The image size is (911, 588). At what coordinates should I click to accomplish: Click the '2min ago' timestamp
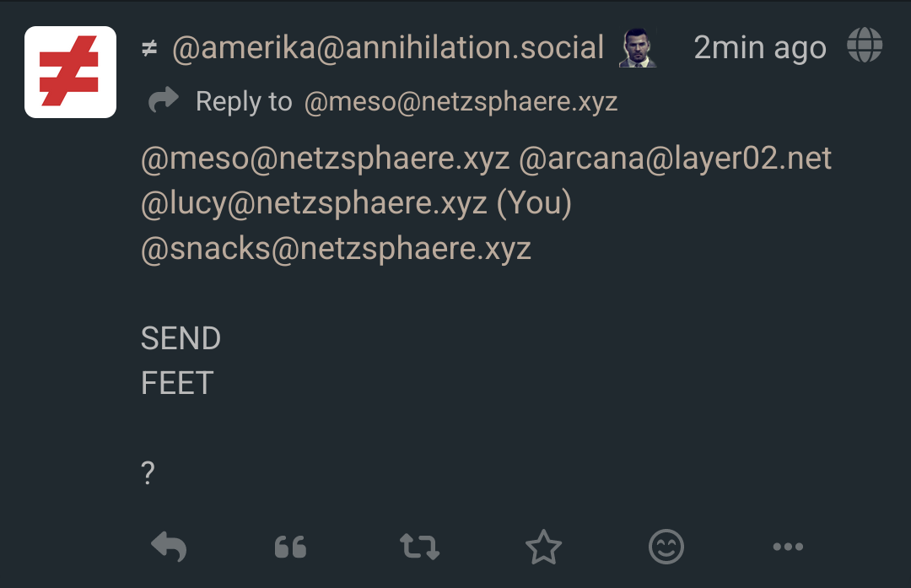pos(759,48)
